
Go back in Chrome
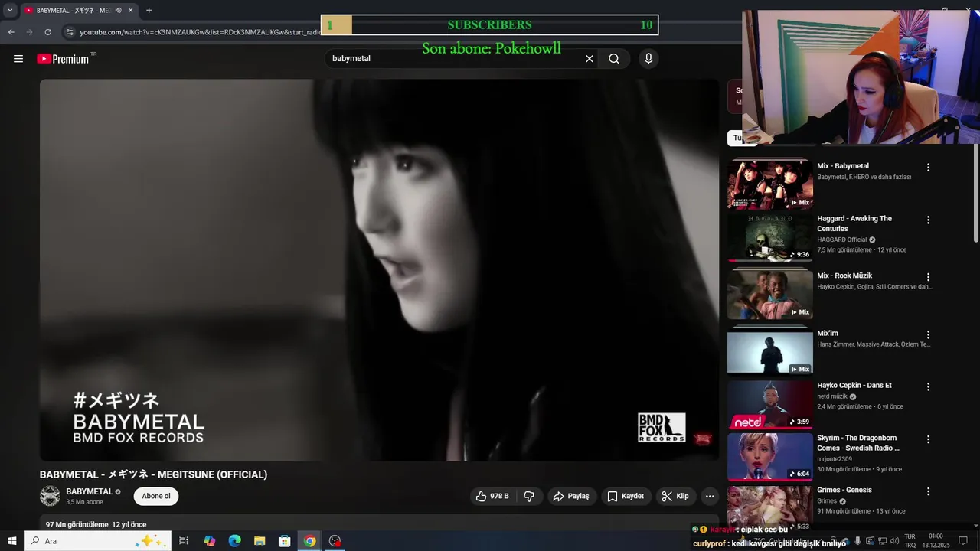(11, 32)
